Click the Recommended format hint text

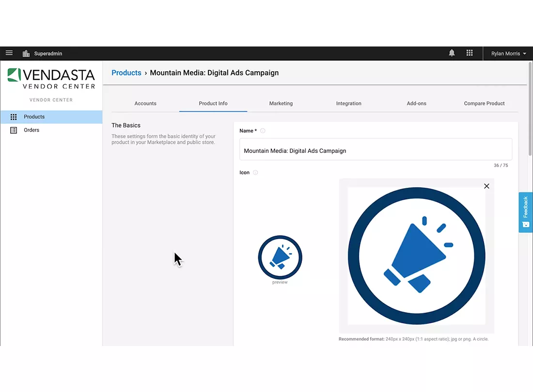(413, 339)
